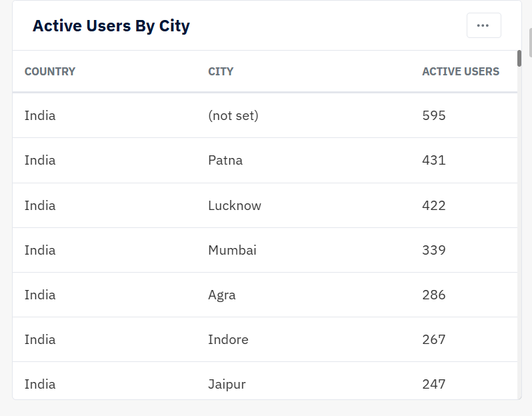Click India in the Patna row
Image resolution: width=532 pixels, height=416 pixels.
(x=40, y=161)
